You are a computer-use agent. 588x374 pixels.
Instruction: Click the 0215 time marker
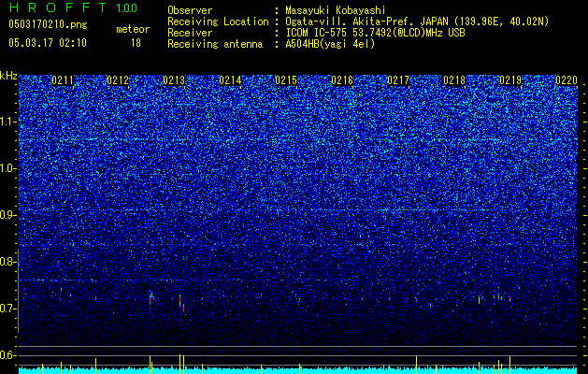286,80
